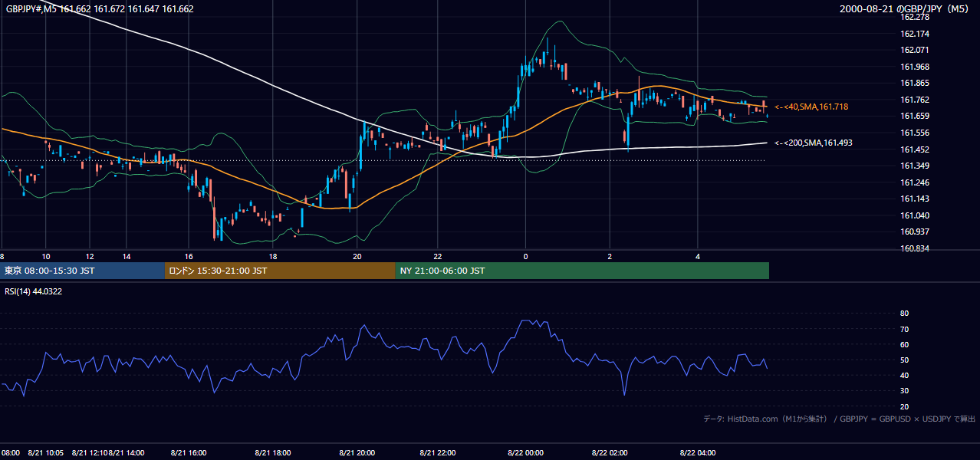This screenshot has height=460, width=980.
Task: Click the RSI scale value 50
Action: pos(904,360)
